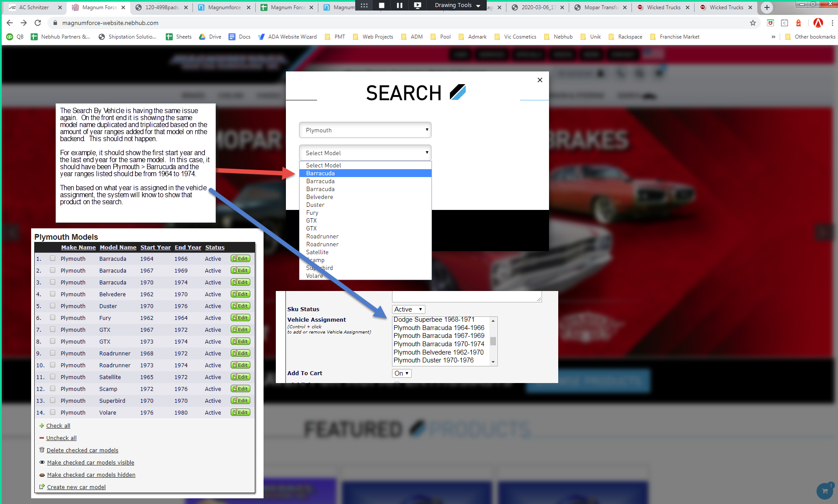The image size is (838, 504).
Task: Reload the page with refresh icon
Action: (x=38, y=23)
